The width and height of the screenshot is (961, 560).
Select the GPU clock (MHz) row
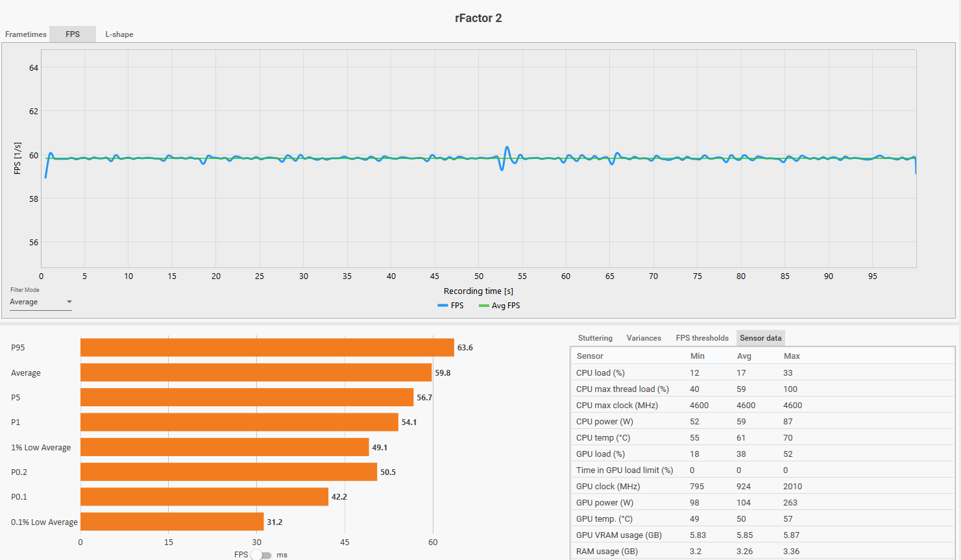762,486
